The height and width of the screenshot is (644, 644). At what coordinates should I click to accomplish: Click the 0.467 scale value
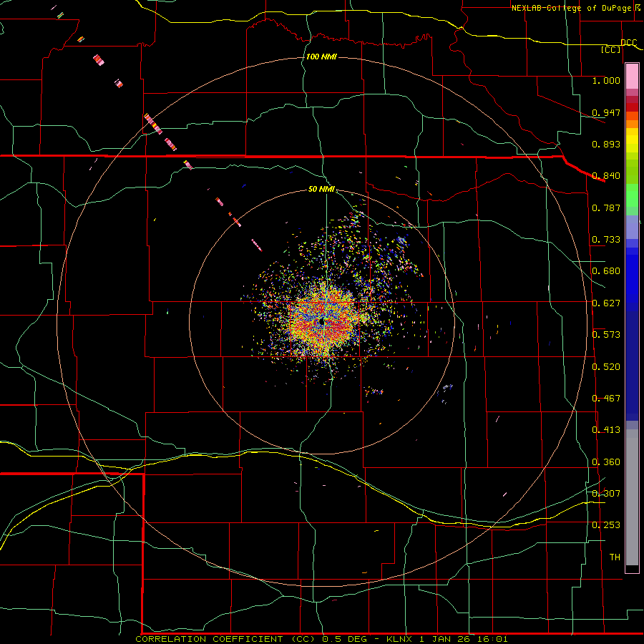click(x=606, y=399)
